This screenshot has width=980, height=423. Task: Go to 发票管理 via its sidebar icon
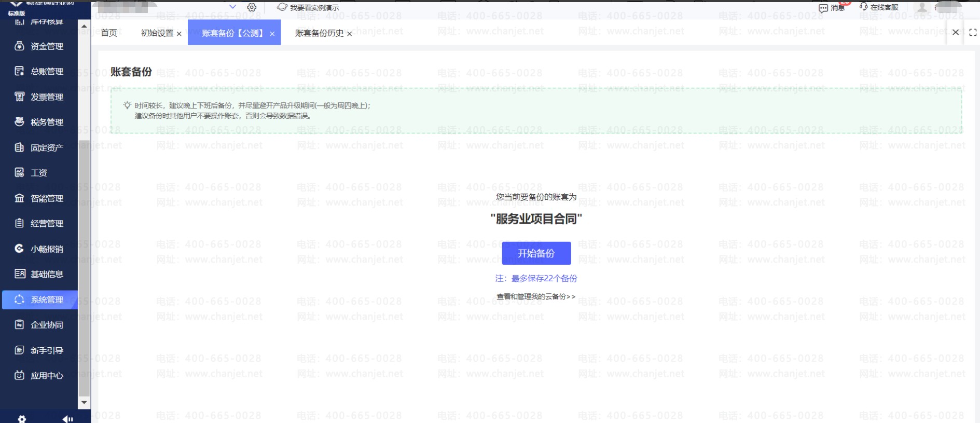click(x=19, y=97)
